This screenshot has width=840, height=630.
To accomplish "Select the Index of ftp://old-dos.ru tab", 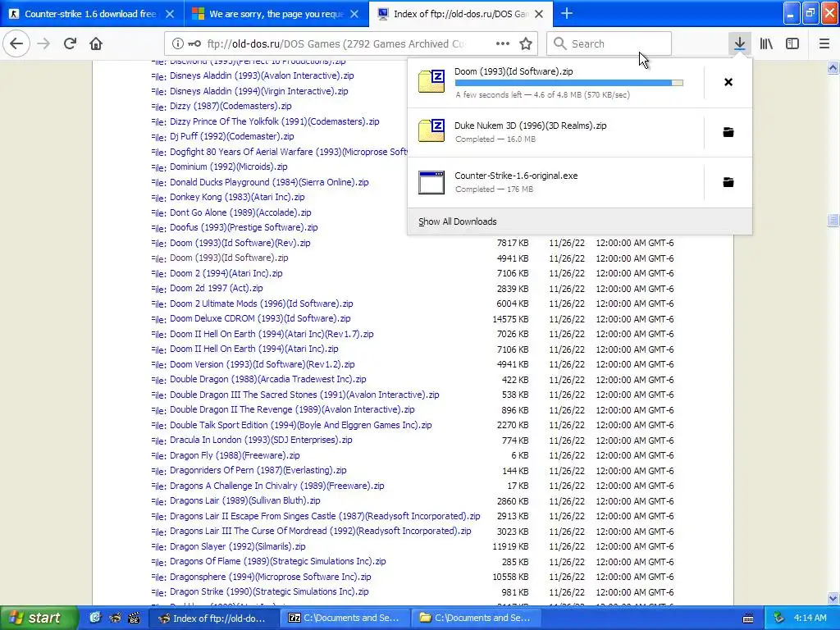I will tap(461, 14).
